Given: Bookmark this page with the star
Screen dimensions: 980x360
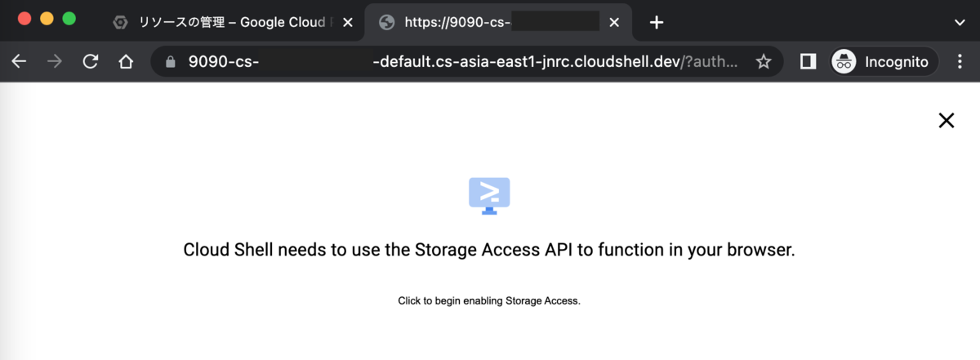Looking at the screenshot, I should pos(764,61).
